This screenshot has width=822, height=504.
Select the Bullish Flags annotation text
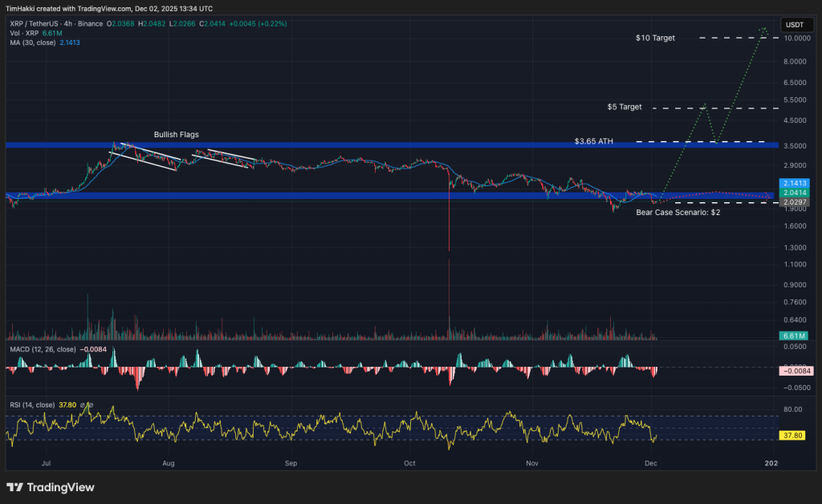tap(175, 134)
